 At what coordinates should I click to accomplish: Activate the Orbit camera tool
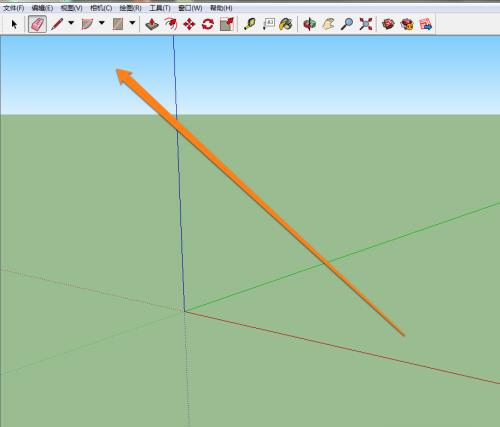309,24
